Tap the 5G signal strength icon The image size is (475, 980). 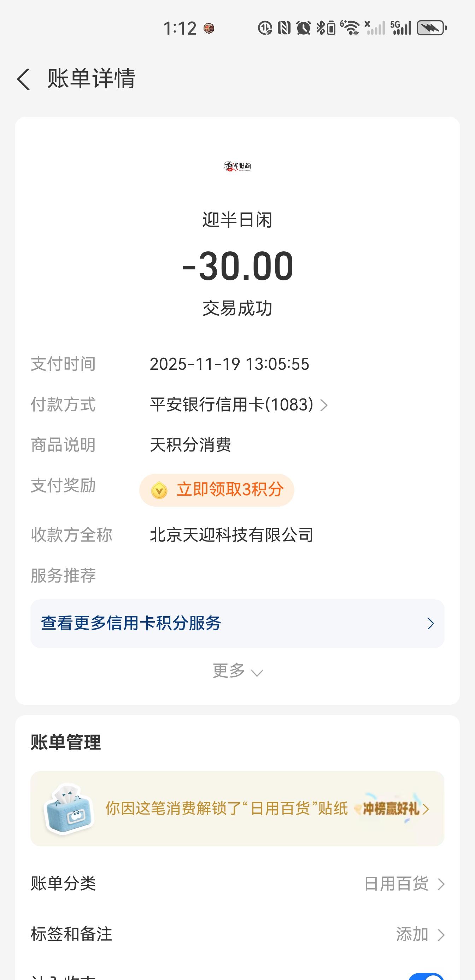click(401, 28)
